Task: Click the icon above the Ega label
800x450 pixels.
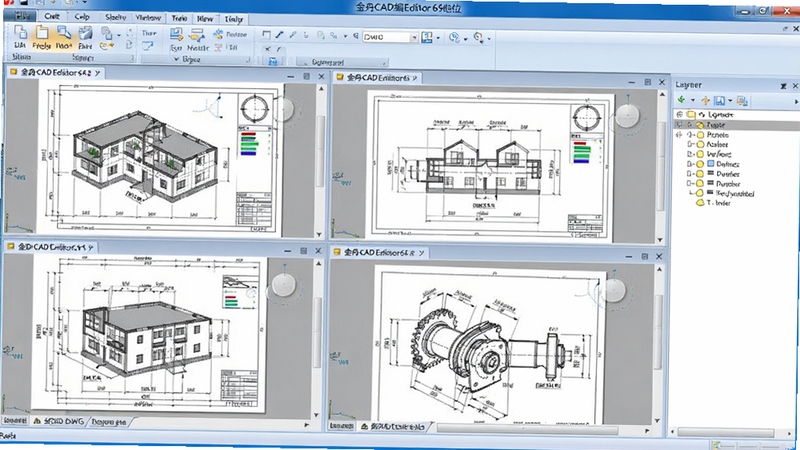Action: pyautogui.click(x=177, y=34)
